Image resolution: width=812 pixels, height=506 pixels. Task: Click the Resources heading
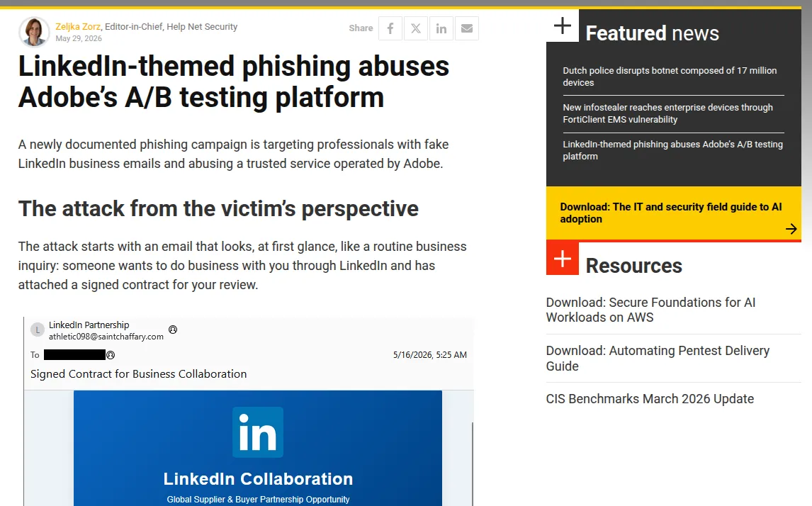[634, 266]
